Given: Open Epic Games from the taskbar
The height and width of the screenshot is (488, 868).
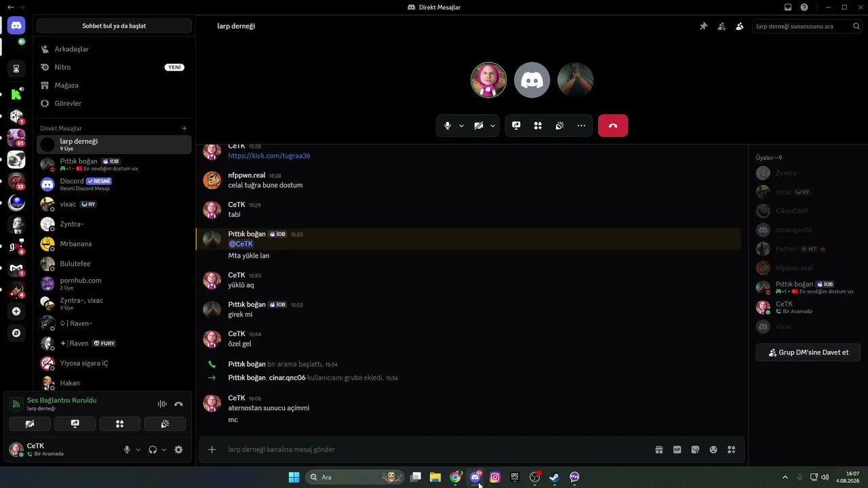Looking at the screenshot, I should pos(515,477).
